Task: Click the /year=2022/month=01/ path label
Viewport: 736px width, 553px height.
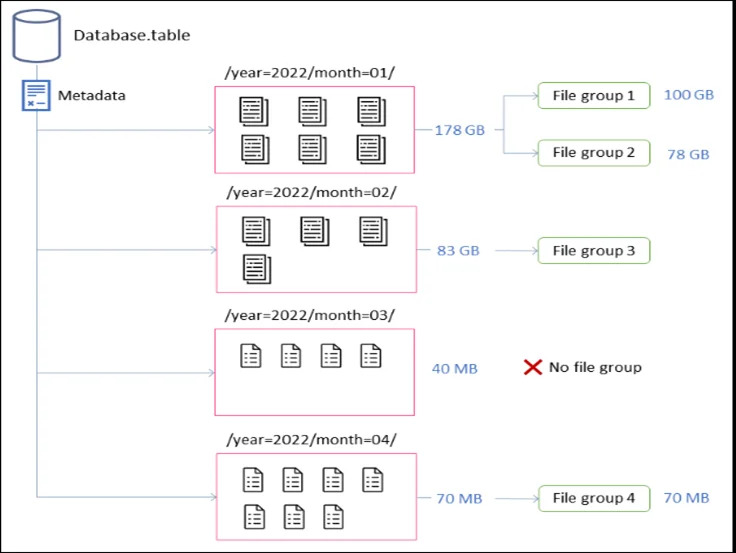Action: coord(310,73)
